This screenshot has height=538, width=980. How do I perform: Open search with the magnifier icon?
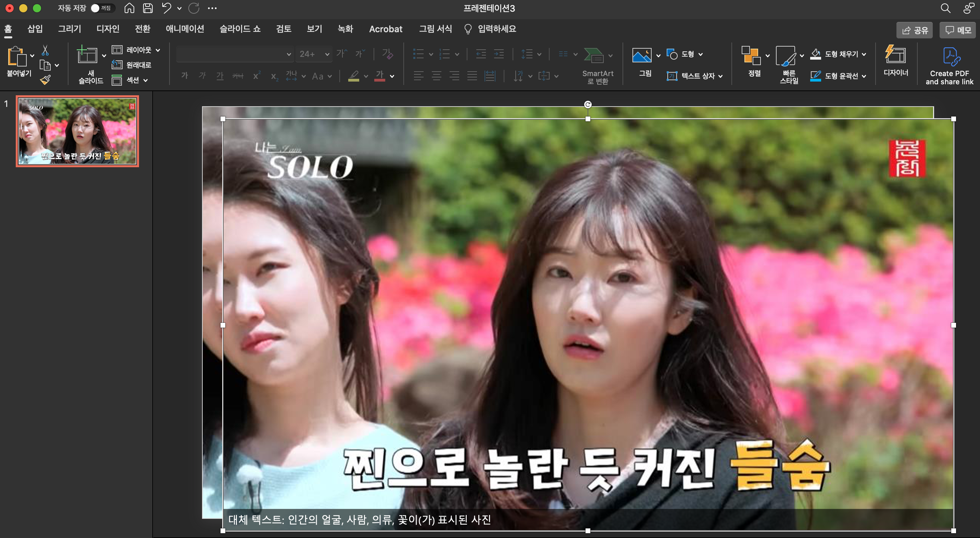[x=945, y=8]
